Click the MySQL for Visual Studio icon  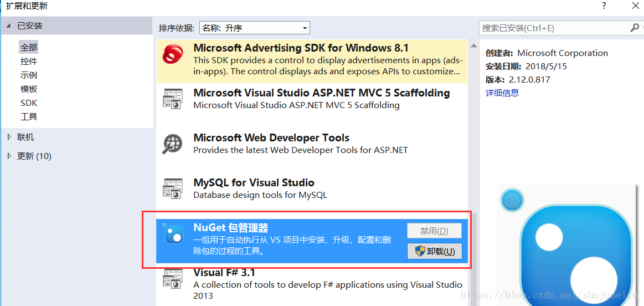(x=173, y=189)
